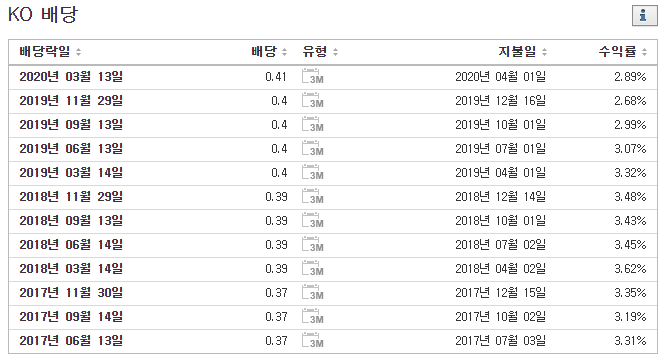This screenshot has height=360, width=666.
Task: Click 3M calendar icon in 2019년 03월 14일 row
Action: click(x=313, y=172)
